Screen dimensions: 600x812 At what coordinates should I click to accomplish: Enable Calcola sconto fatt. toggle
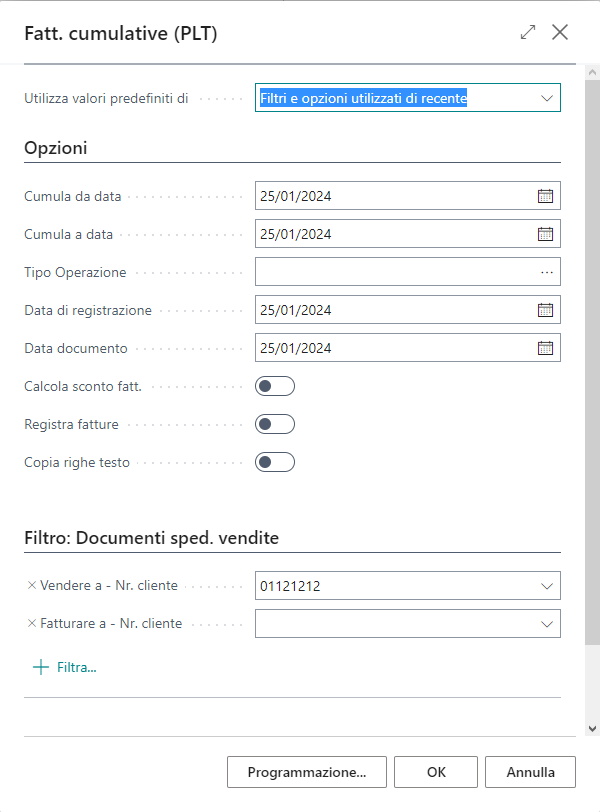tap(275, 386)
